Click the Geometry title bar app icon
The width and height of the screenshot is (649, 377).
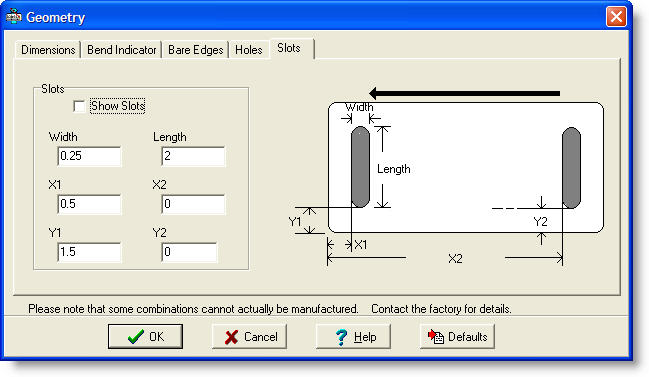pos(14,17)
